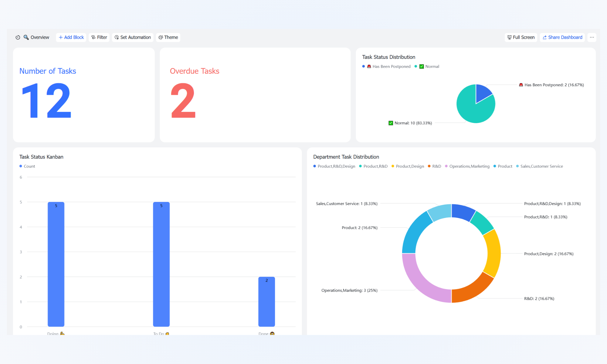Click the Doing bar in Kanban chart

tap(56, 264)
